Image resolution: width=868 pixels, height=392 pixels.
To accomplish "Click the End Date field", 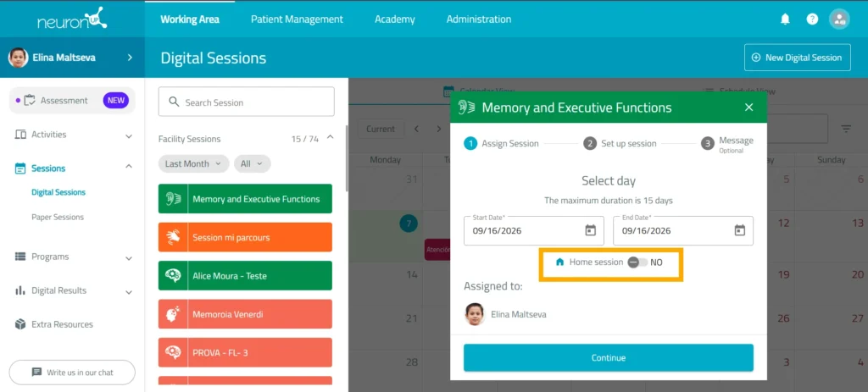I will tap(683, 230).
